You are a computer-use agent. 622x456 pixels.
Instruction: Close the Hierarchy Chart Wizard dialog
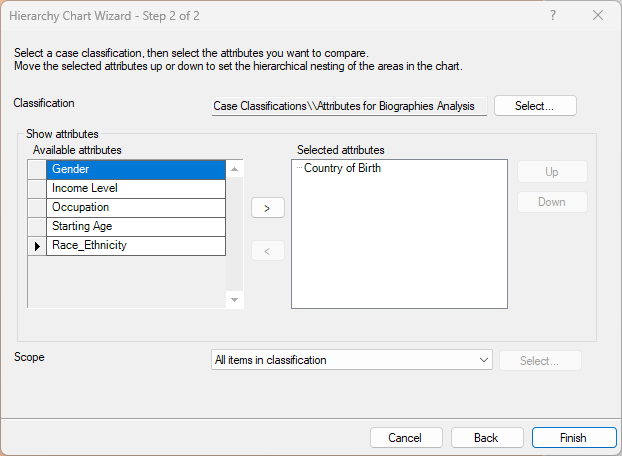[x=598, y=15]
